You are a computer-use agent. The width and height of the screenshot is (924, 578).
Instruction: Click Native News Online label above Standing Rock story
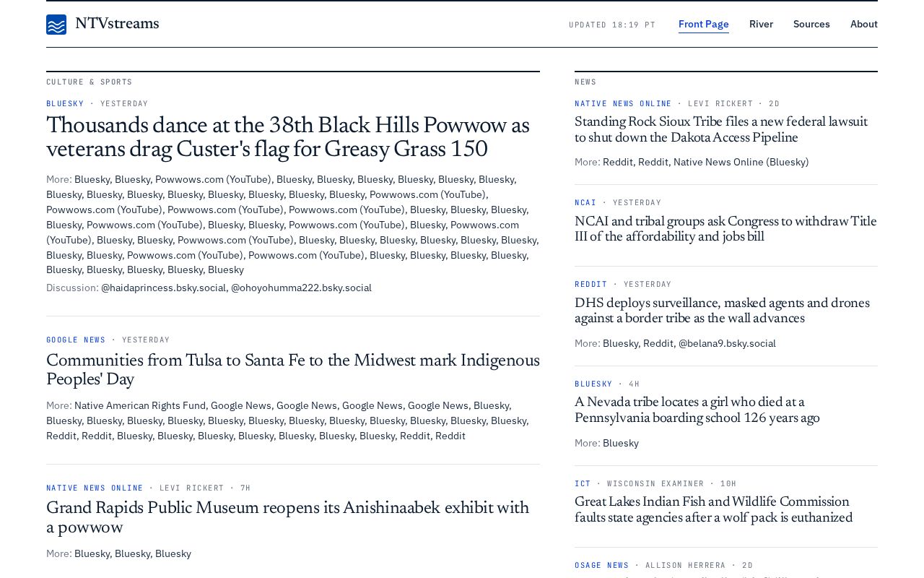[x=623, y=103]
